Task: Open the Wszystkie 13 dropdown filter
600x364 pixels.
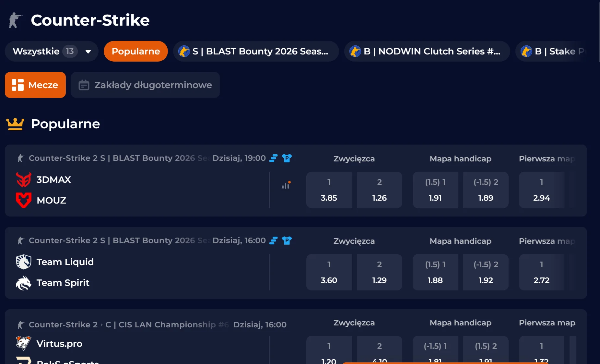Action: tap(52, 51)
